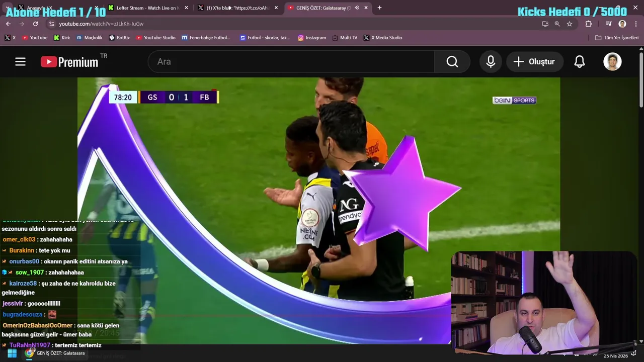The width and height of the screenshot is (644, 362).
Task: Open the Chrome three-dot menu
Action: click(x=636, y=24)
